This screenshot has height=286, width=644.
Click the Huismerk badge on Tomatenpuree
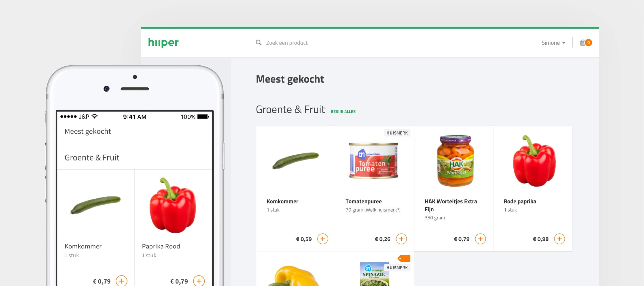tap(397, 133)
